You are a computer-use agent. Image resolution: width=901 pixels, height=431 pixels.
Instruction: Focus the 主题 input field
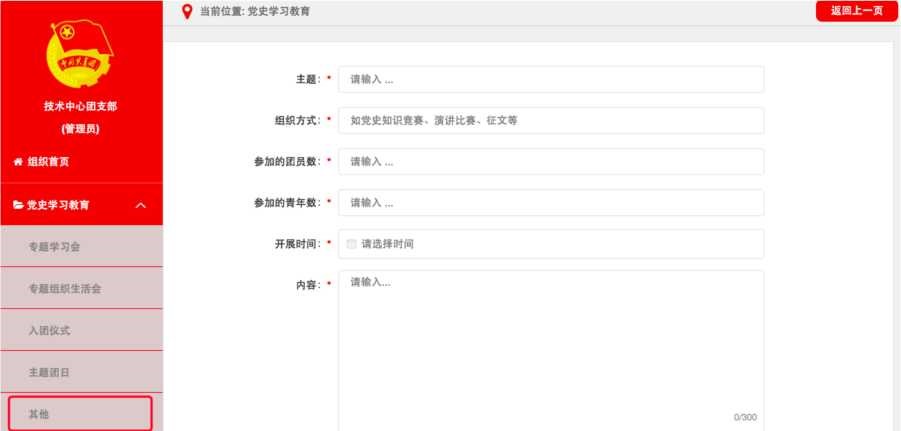[551, 79]
